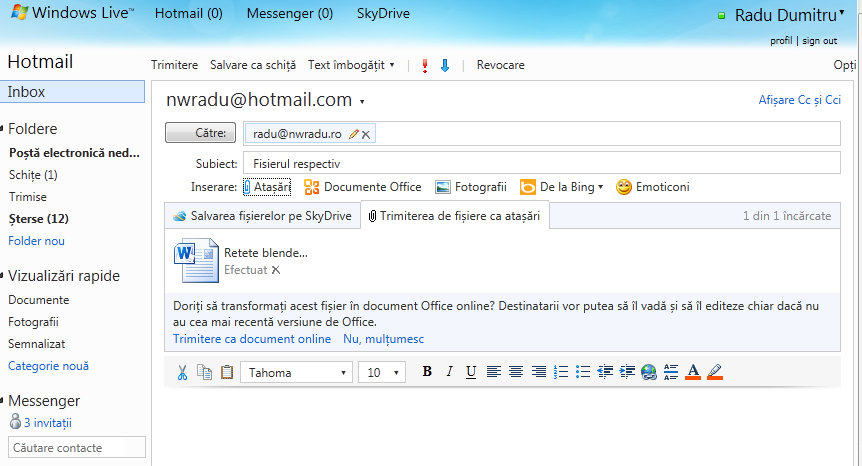Align text right

click(538, 372)
